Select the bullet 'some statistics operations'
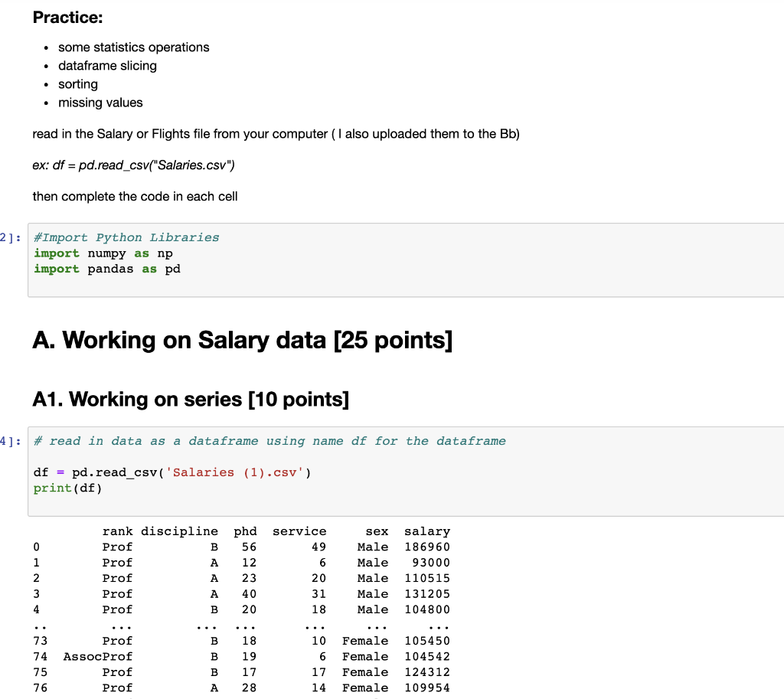Image resolution: width=784 pixels, height=699 pixels. [x=133, y=47]
